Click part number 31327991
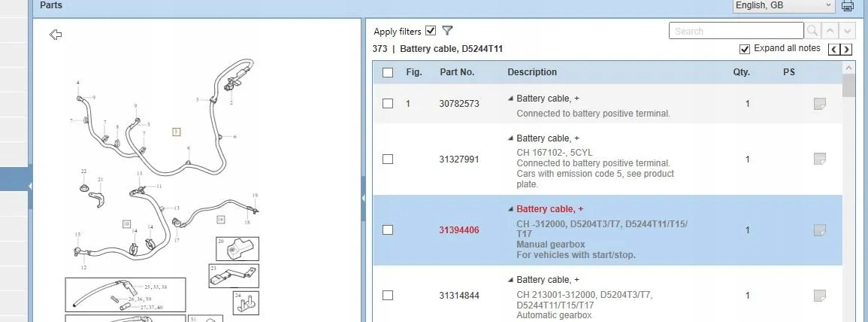This screenshot has height=322, width=868. pyautogui.click(x=459, y=159)
